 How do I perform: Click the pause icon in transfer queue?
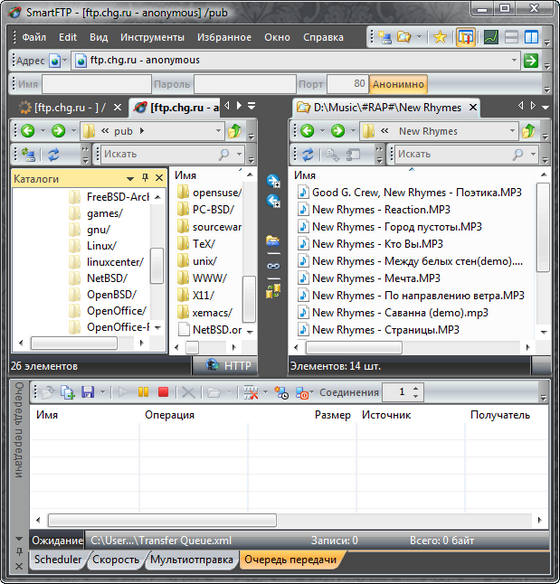(143, 392)
